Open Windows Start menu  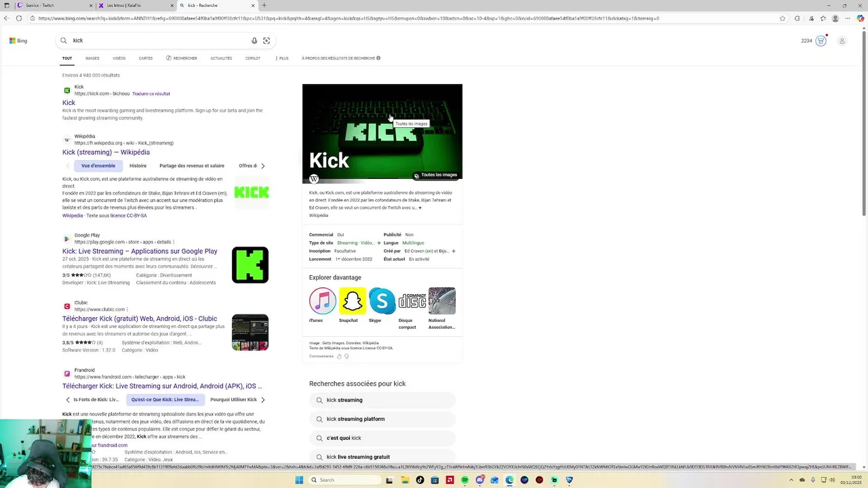point(299,480)
